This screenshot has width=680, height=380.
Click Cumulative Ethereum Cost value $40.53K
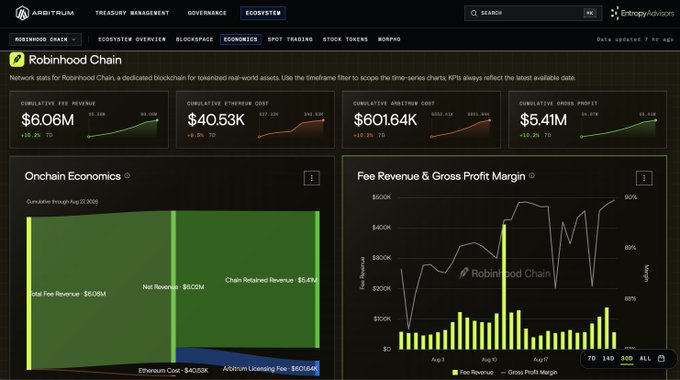click(216, 120)
